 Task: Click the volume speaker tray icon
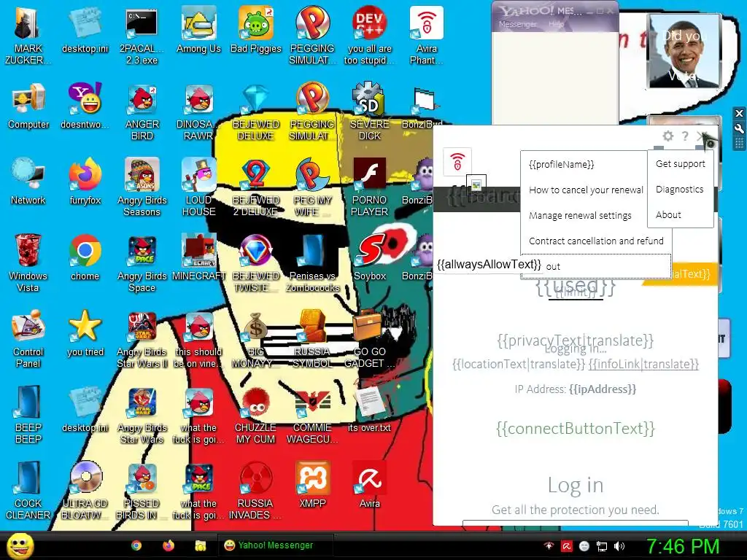[x=619, y=546]
